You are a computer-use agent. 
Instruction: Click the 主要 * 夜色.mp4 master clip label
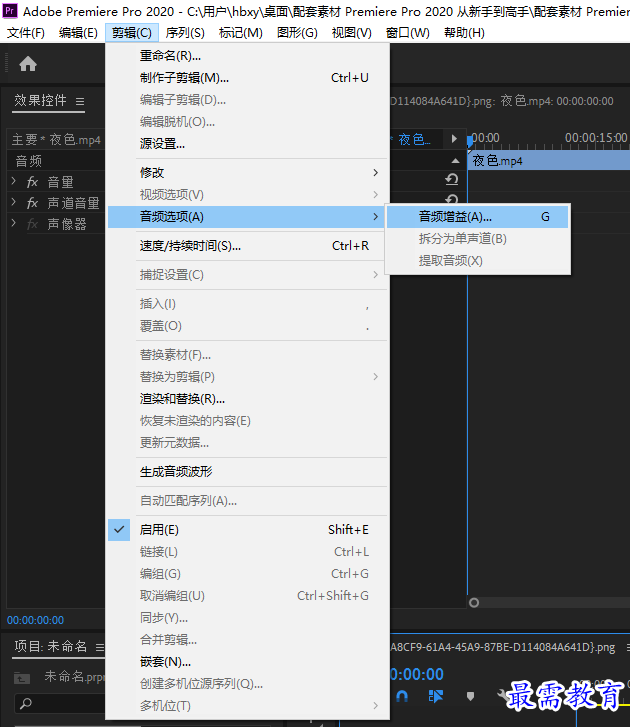point(56,140)
